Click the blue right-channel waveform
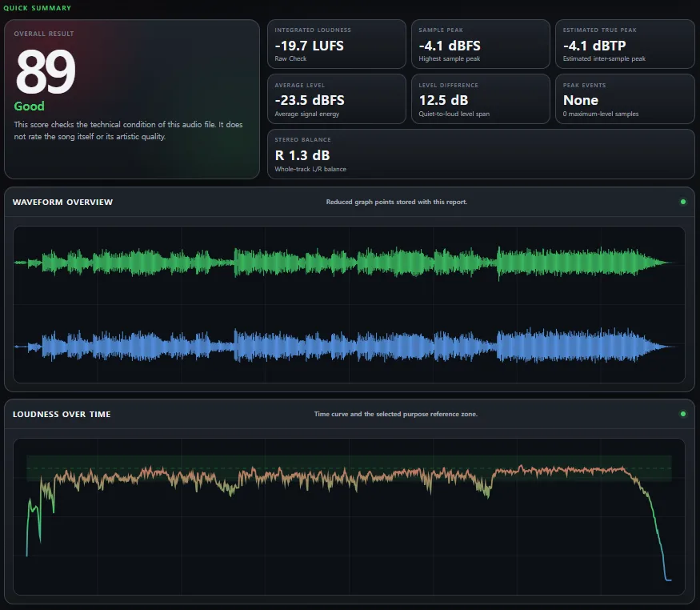This screenshot has width=700, height=610. (344, 346)
